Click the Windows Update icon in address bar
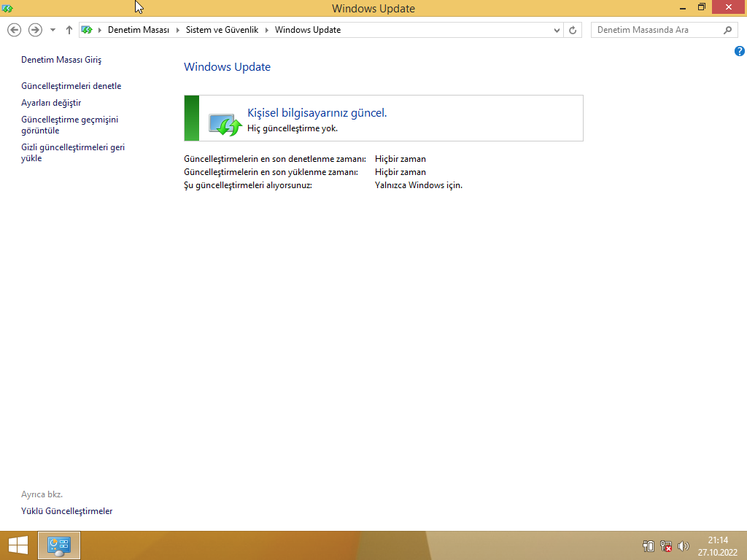This screenshot has height=560, width=747. click(87, 30)
